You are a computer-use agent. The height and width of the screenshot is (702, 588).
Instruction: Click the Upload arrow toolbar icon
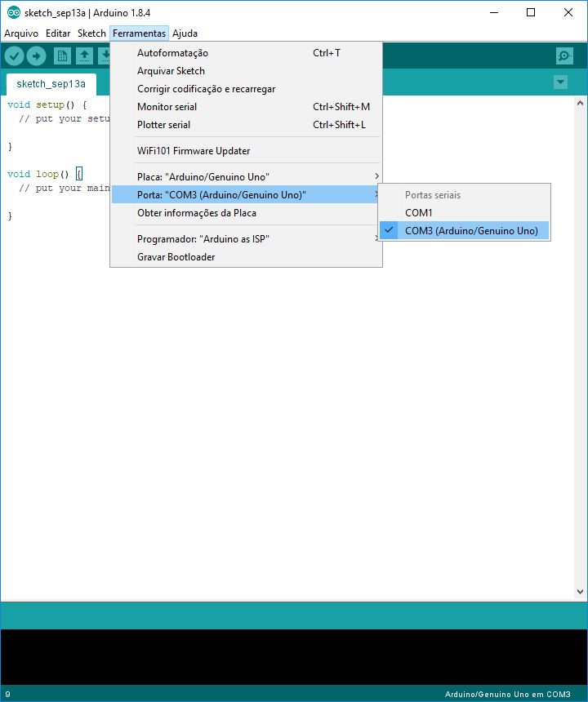point(36,56)
